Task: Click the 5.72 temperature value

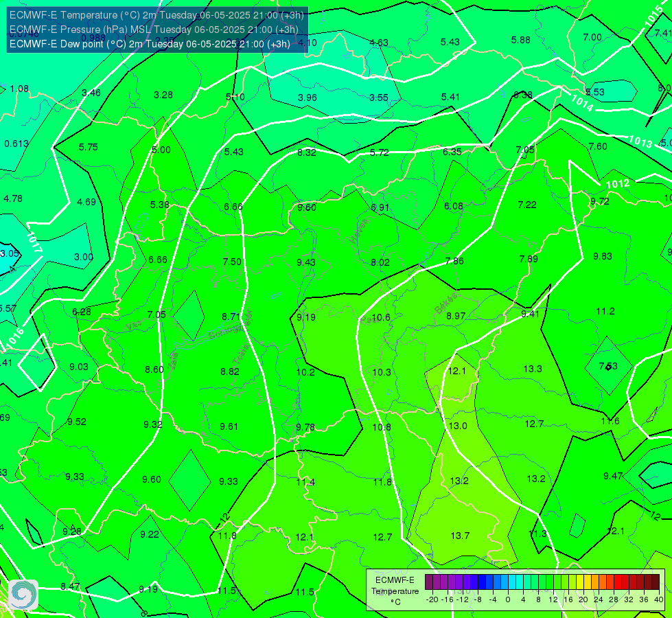Action: coord(380,152)
